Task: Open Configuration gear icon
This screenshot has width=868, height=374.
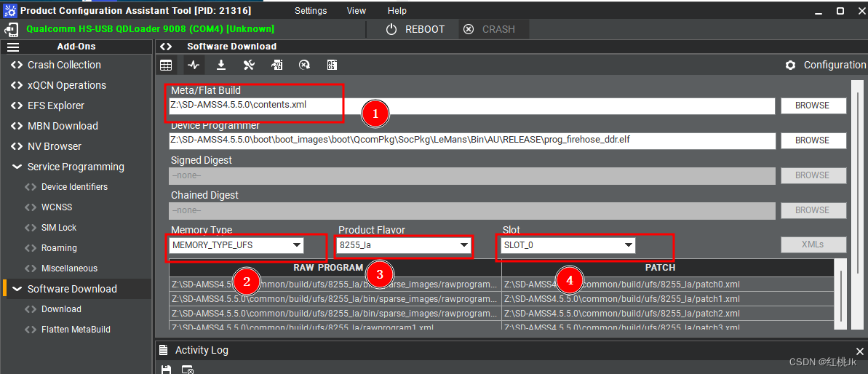Action: 790,65
